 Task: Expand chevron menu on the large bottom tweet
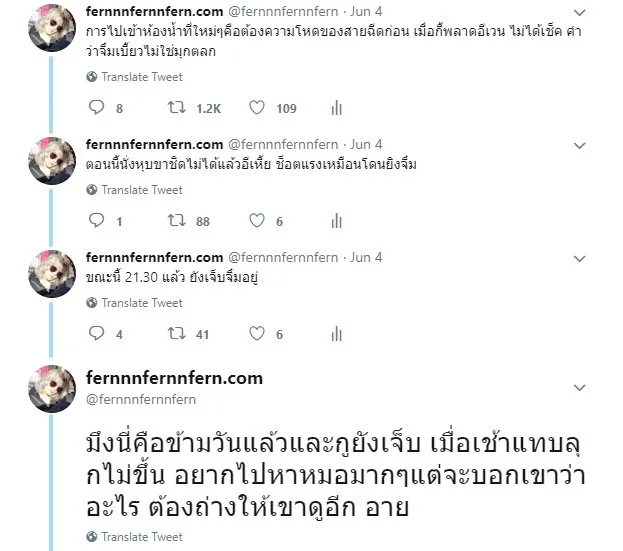coord(580,388)
